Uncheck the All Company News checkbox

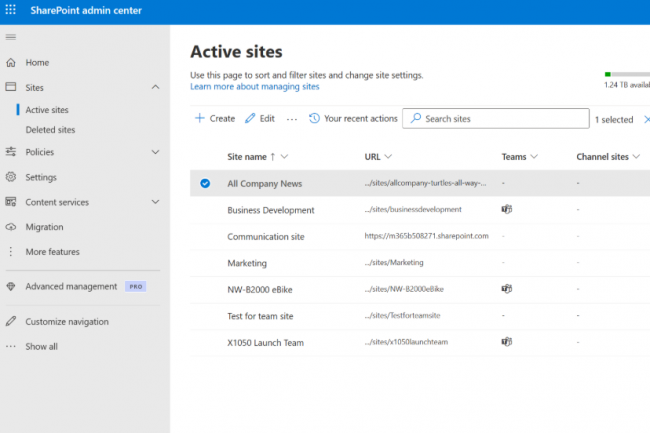205,184
